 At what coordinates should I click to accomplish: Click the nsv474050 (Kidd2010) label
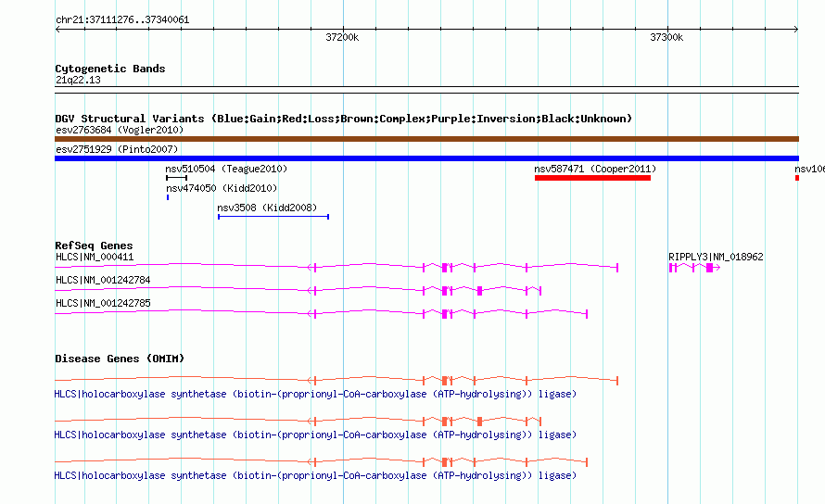pyautogui.click(x=222, y=188)
